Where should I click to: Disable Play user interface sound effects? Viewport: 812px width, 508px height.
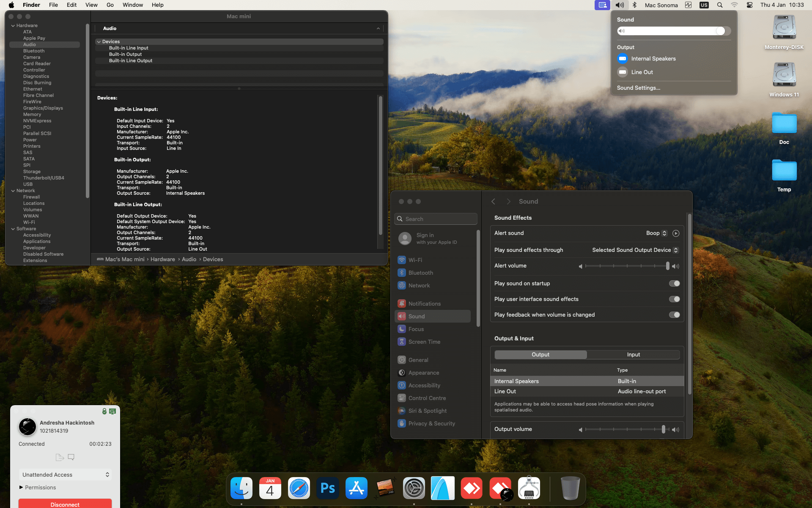point(674,299)
